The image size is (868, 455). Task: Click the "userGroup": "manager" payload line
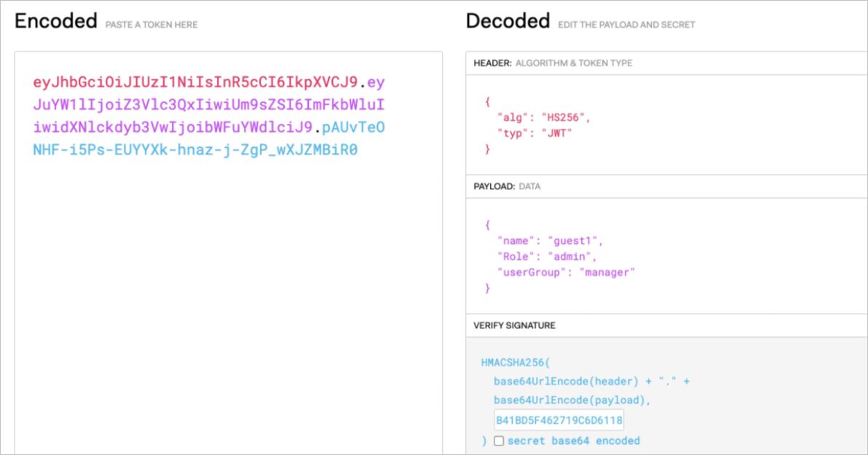(x=567, y=272)
